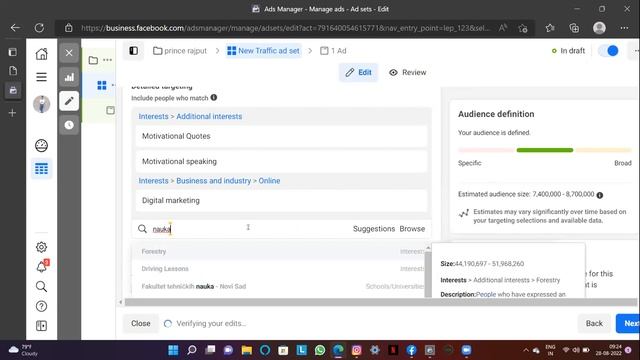
Task: Click the horizontal scrollbar under the form
Action: point(380,302)
